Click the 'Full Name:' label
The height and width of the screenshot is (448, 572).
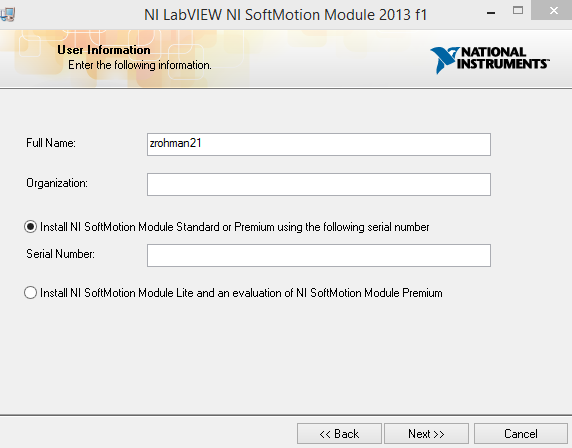[x=51, y=143]
